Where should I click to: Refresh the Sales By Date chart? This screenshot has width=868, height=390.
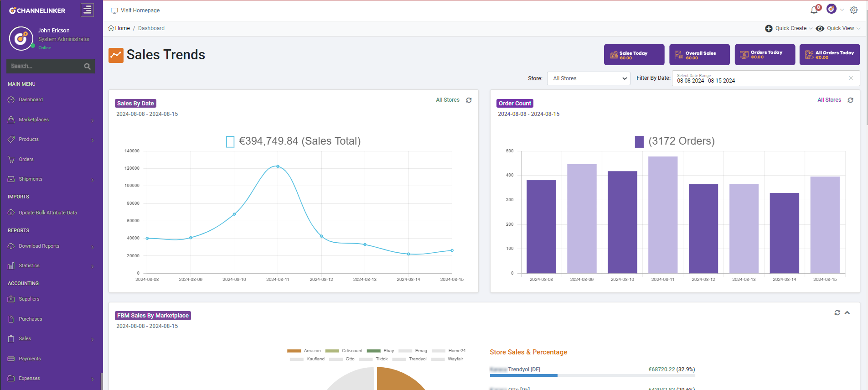coord(469,100)
